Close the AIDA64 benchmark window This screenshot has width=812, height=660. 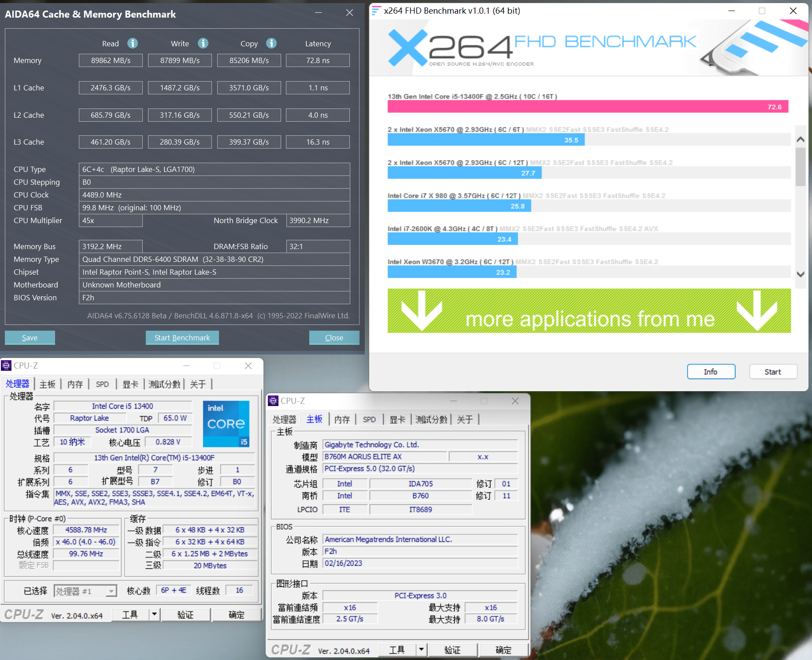349,13
